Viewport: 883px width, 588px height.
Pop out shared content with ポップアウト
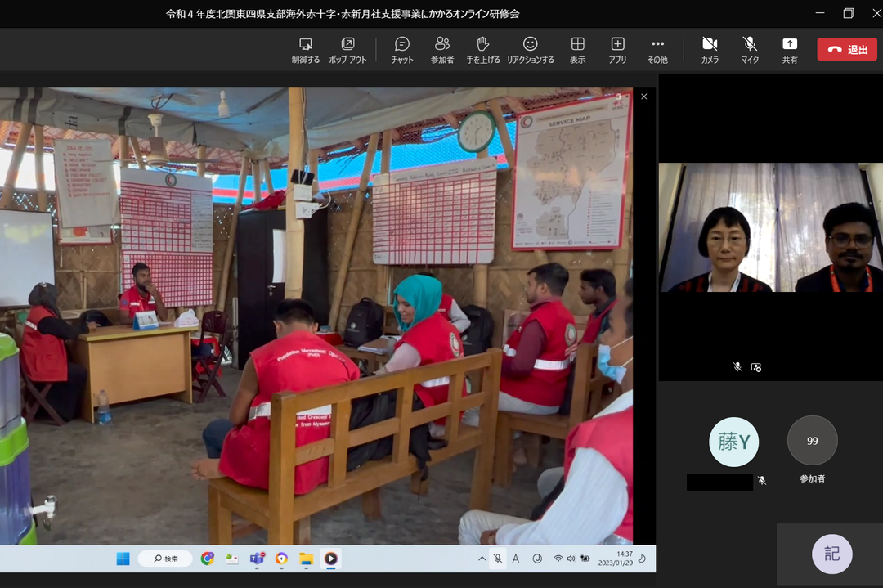[347, 50]
